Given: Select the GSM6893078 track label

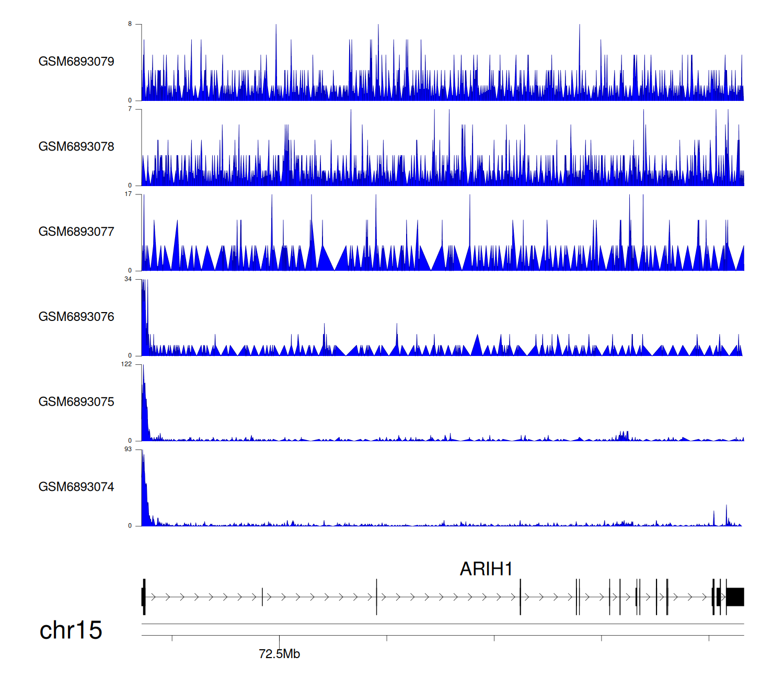Looking at the screenshot, I should (76, 147).
